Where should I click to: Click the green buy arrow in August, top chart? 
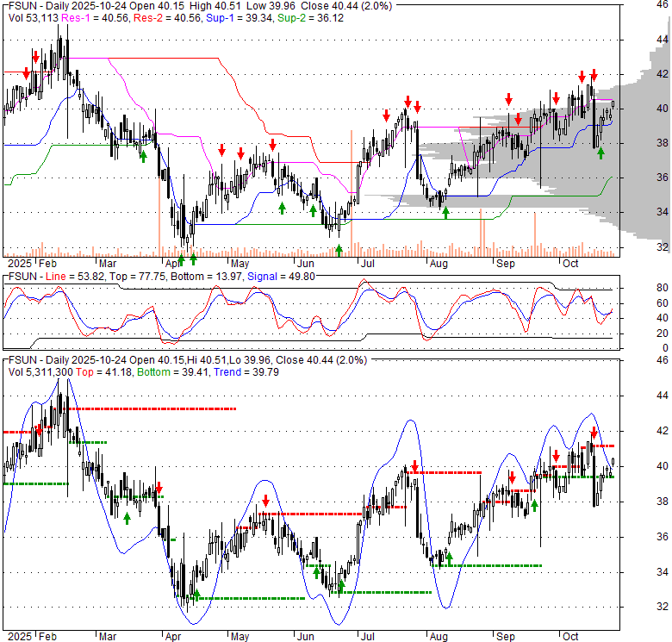click(x=445, y=213)
